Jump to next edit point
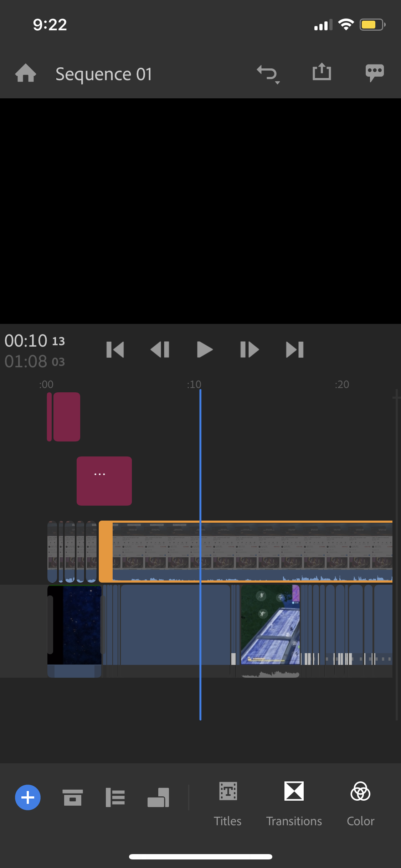 pyautogui.click(x=295, y=350)
